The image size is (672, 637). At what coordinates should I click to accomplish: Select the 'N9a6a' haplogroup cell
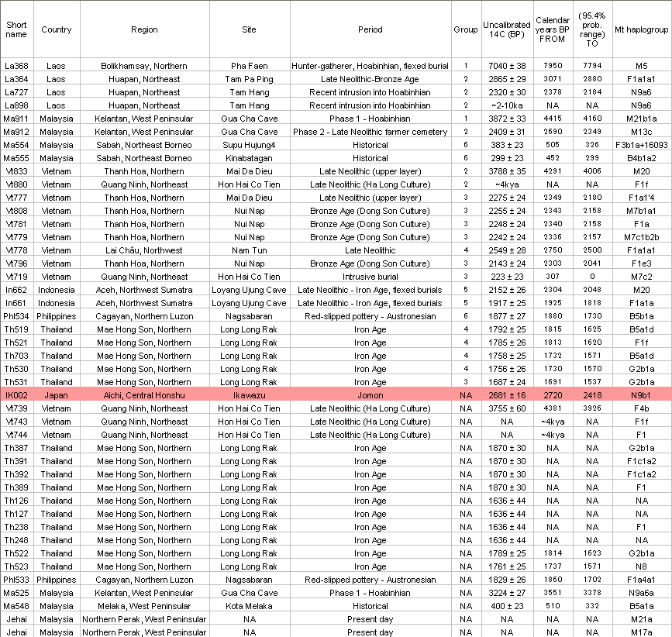pyautogui.click(x=642, y=593)
